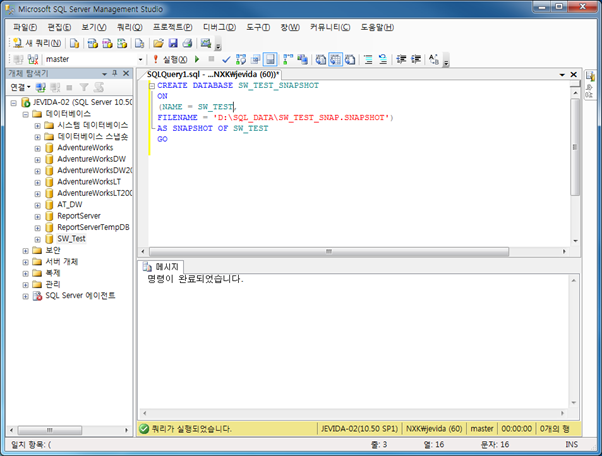Toggle IntelliSense Enabled icon
The width and height of the screenshot is (602, 456).
point(270,59)
